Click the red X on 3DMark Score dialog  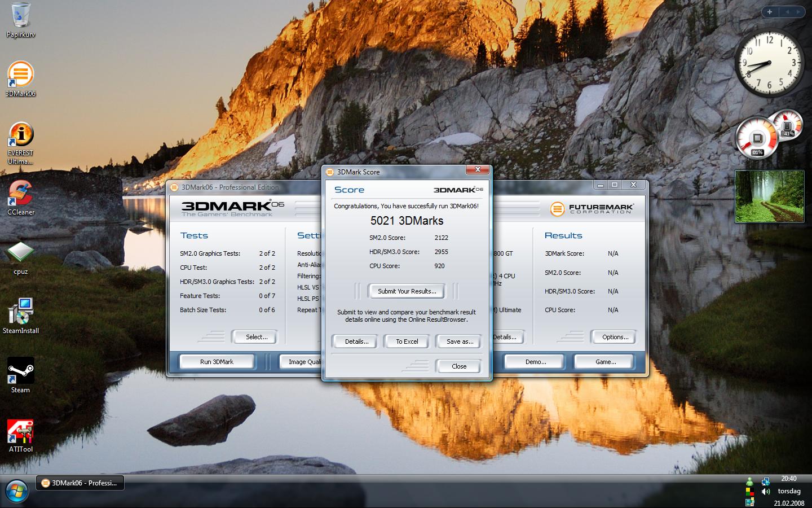click(x=478, y=170)
